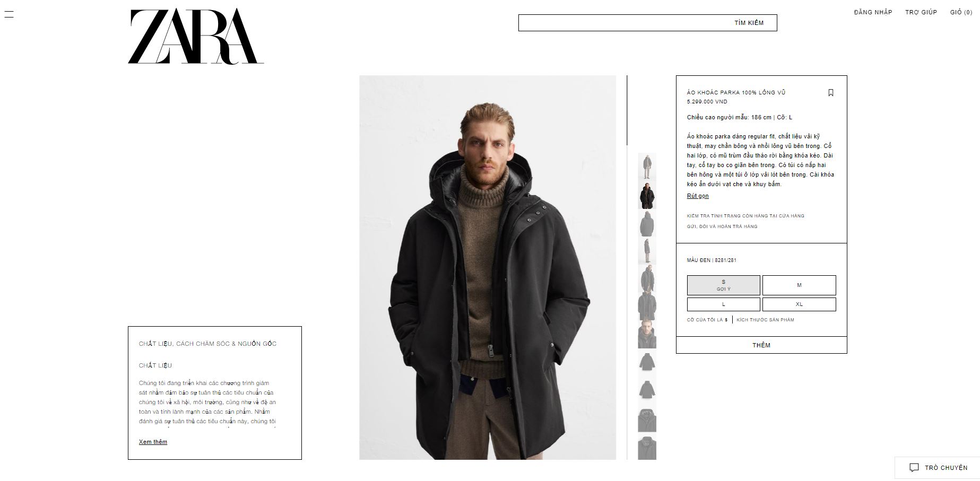The width and height of the screenshot is (980, 481).
Task: Check in-store availability link
Action: point(745,216)
